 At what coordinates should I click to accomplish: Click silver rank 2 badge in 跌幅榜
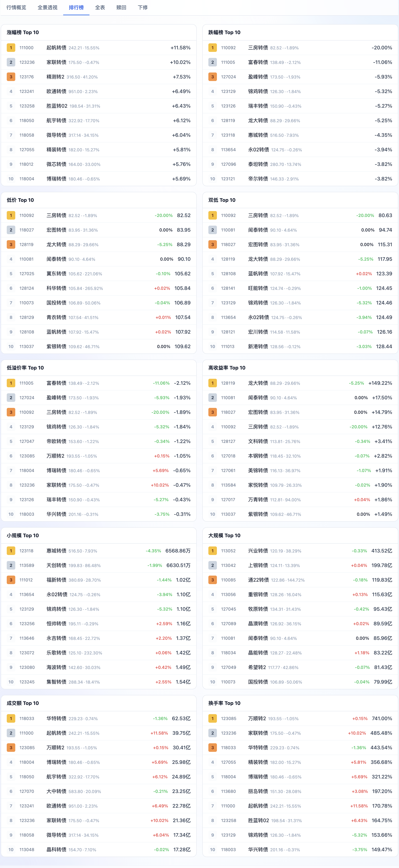click(x=212, y=62)
